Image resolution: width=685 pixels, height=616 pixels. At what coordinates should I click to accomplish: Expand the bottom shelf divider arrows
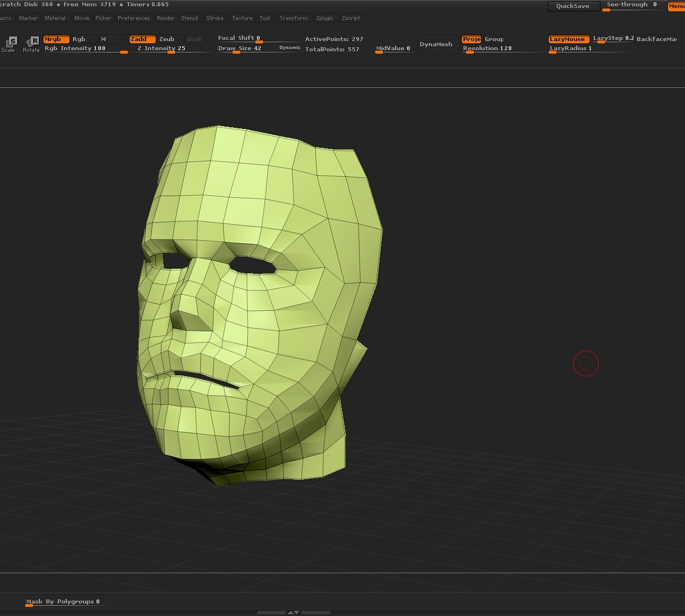tap(293, 613)
